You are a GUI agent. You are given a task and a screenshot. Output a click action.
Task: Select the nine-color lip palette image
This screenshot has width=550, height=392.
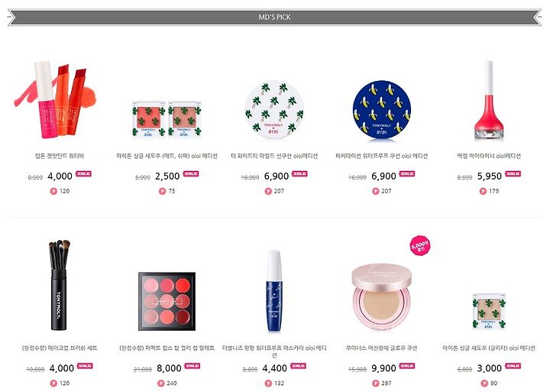click(167, 301)
